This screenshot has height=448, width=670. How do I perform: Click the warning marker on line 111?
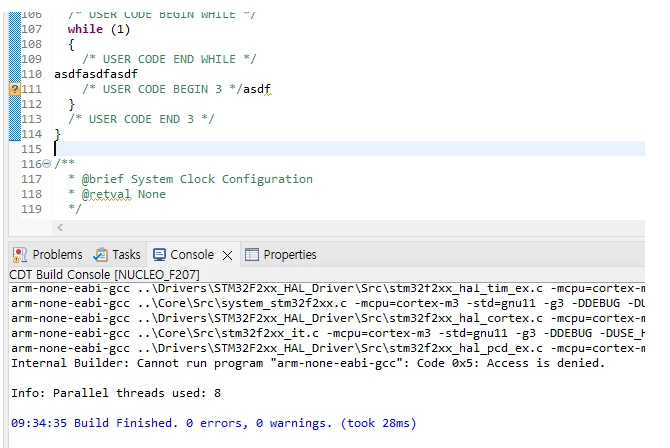pos(15,89)
